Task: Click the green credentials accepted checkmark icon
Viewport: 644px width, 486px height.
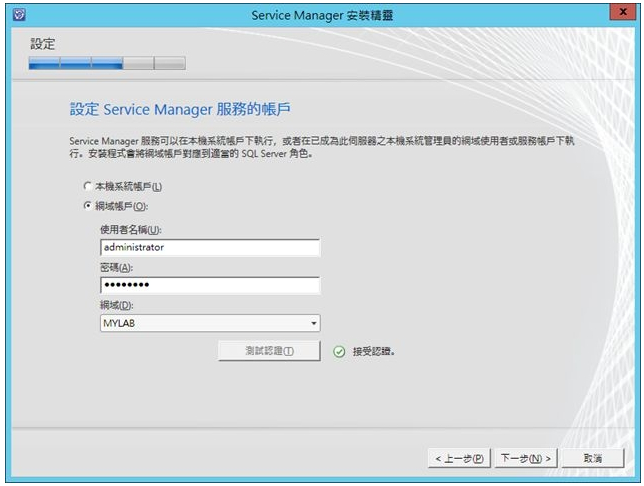Action: click(339, 352)
